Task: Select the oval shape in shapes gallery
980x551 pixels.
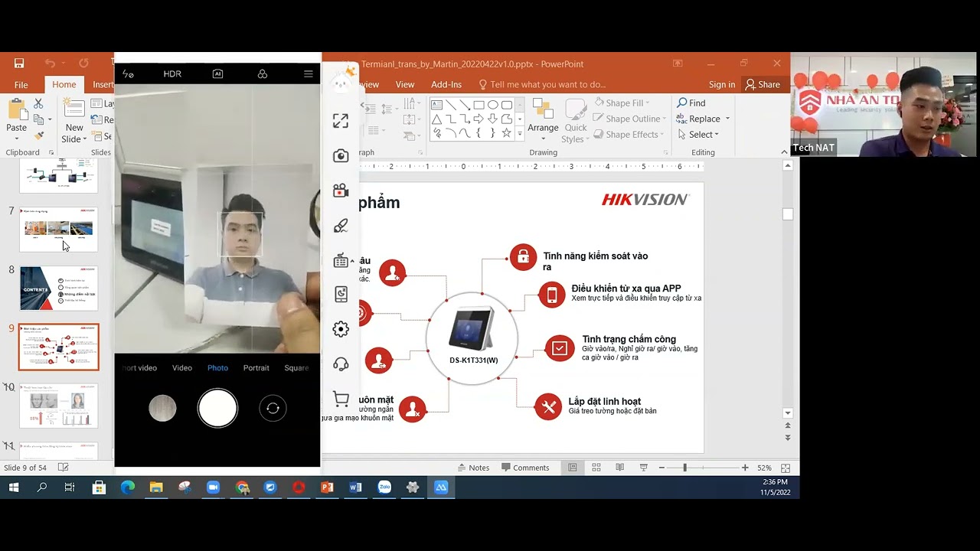Action: (493, 105)
